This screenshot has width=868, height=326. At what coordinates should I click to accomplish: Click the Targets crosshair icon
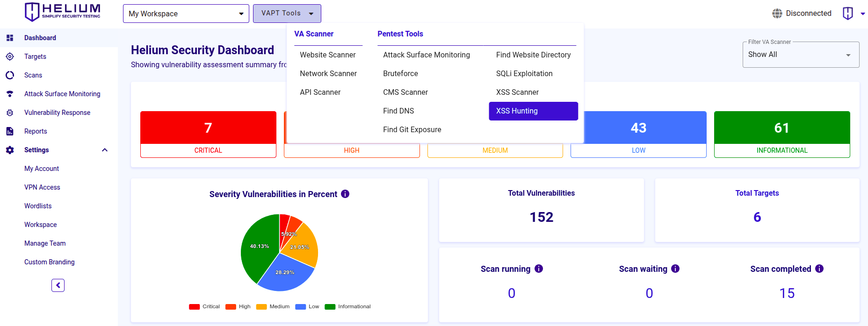10,57
